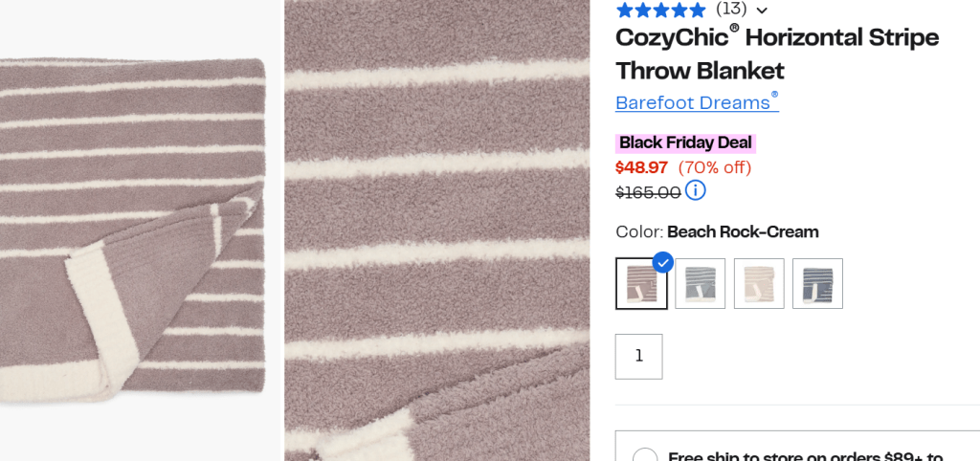Click the price info icon beside $165.00
Viewport: 980px width, 461px height.
[696, 191]
